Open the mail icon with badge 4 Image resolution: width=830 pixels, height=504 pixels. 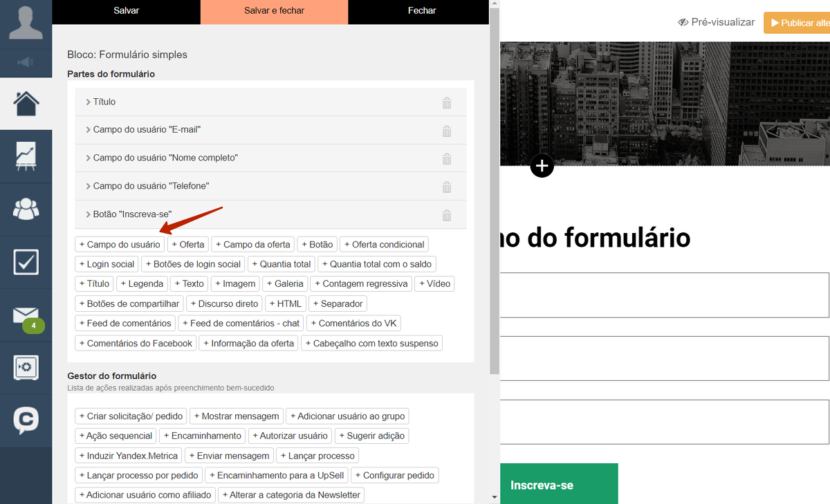(26, 316)
